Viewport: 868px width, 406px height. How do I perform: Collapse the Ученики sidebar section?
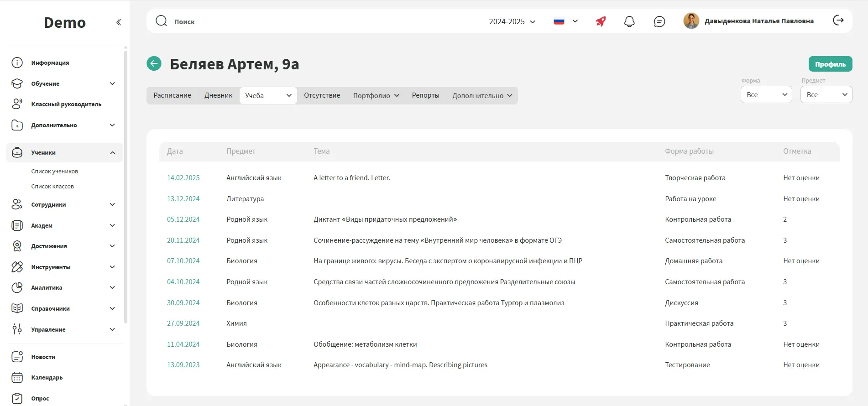pyautogui.click(x=112, y=153)
